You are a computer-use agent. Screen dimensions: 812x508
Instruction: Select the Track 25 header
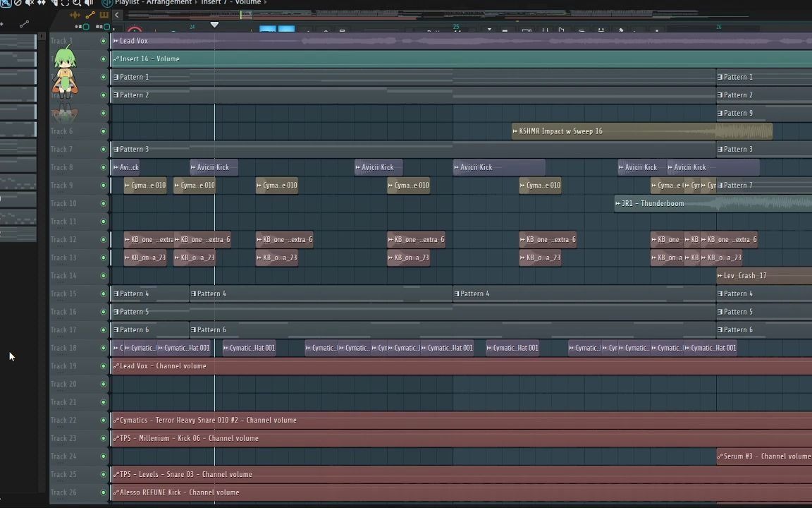click(79, 474)
